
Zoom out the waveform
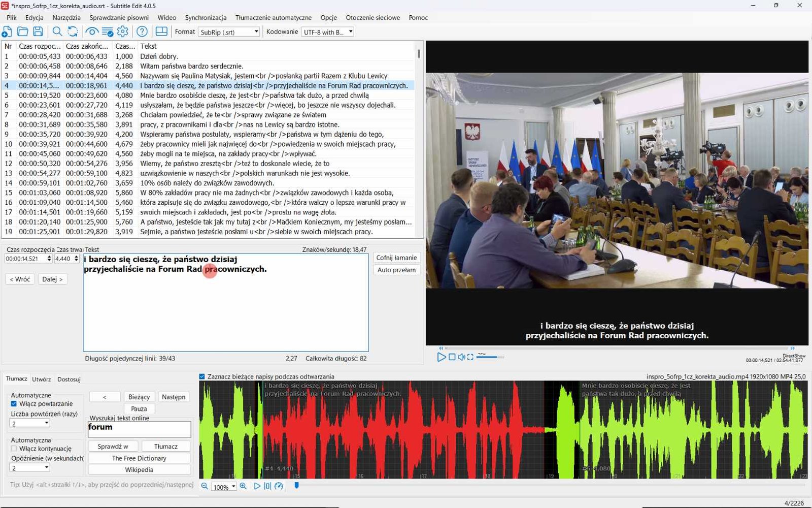click(205, 486)
